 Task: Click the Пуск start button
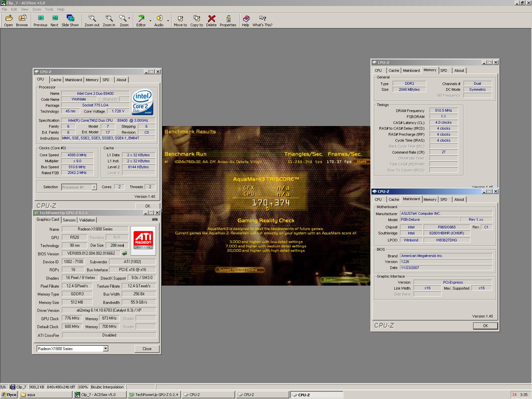point(9,395)
